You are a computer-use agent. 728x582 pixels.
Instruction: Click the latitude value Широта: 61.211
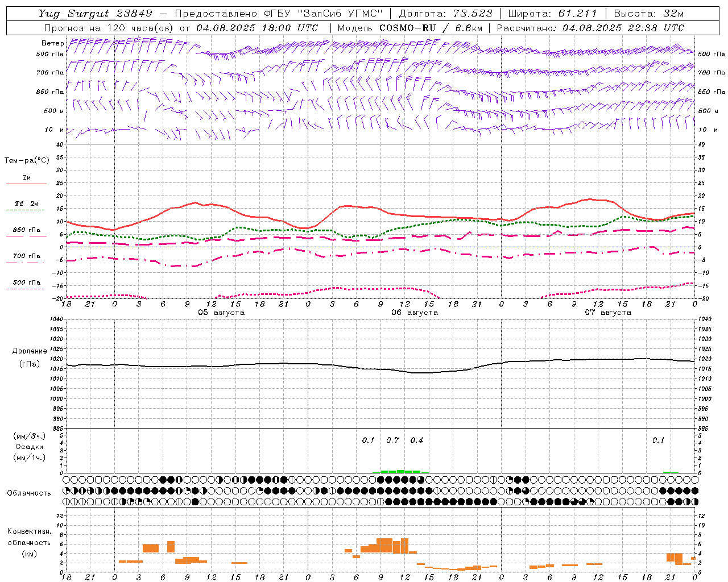pyautogui.click(x=552, y=14)
